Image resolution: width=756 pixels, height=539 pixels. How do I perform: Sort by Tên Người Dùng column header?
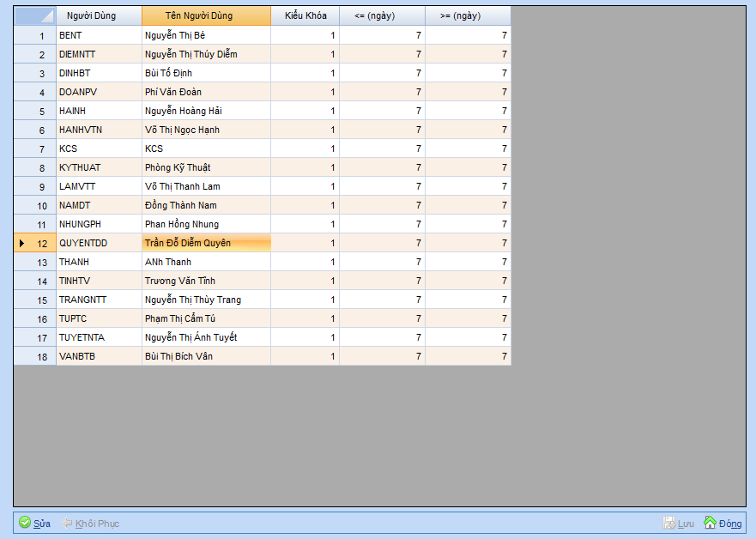coord(206,15)
